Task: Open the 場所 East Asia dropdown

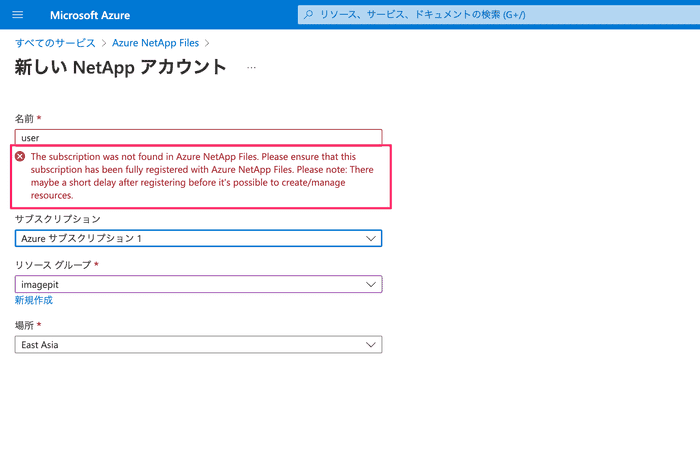Action: [198, 345]
